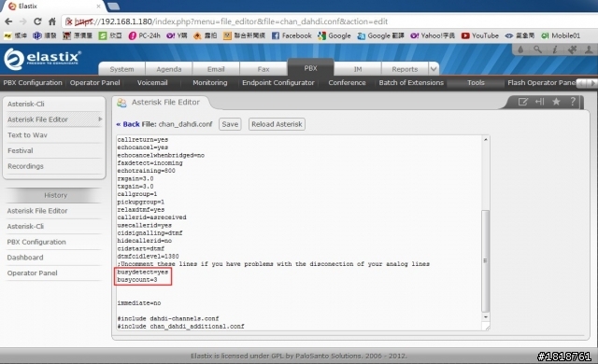Go back with the browser back arrow
This screenshot has height=364, width=598.
tap(8, 21)
